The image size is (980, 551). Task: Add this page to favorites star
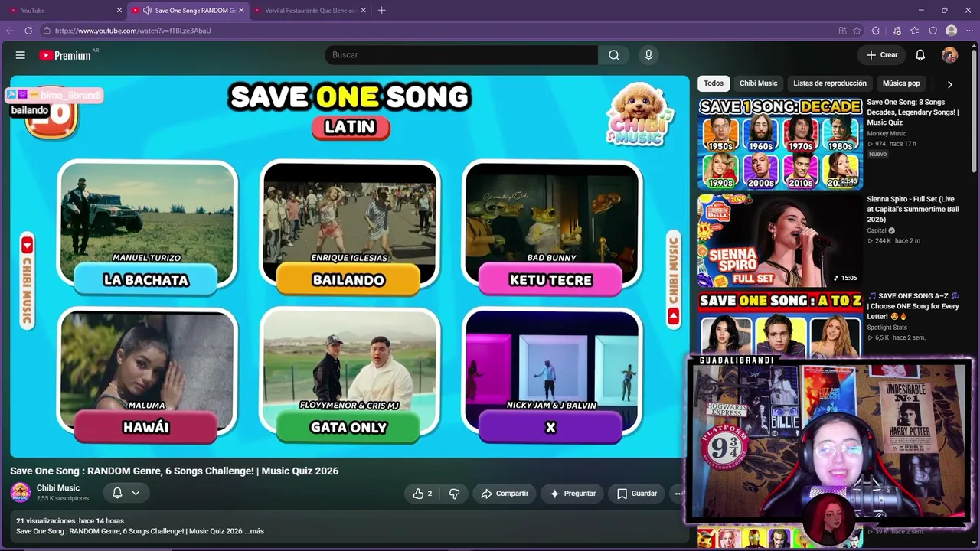coord(857,31)
